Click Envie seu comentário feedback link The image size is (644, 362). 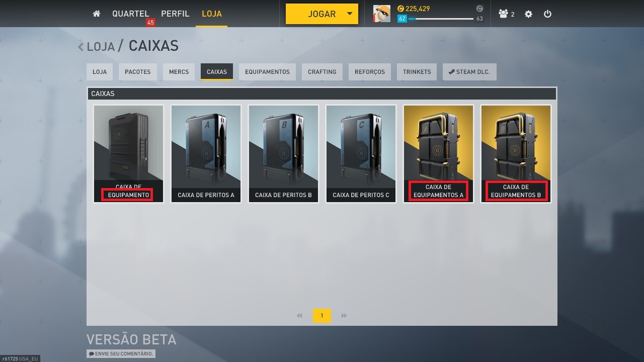pos(121,353)
